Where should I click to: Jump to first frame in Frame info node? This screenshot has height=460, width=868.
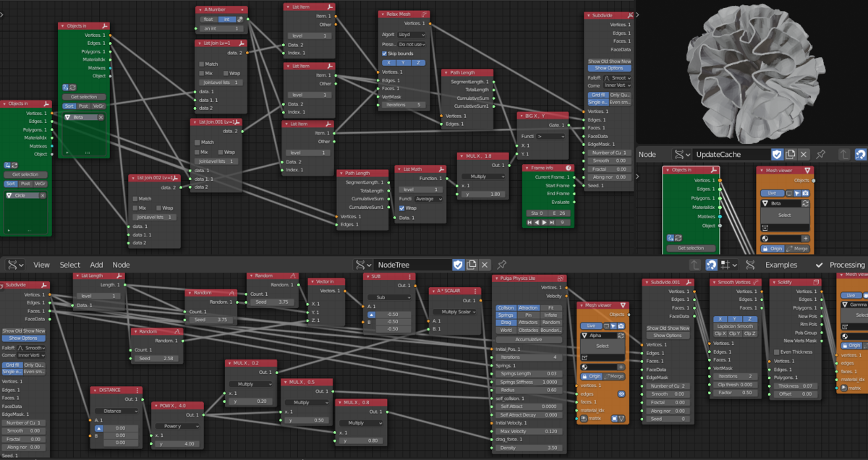click(528, 223)
